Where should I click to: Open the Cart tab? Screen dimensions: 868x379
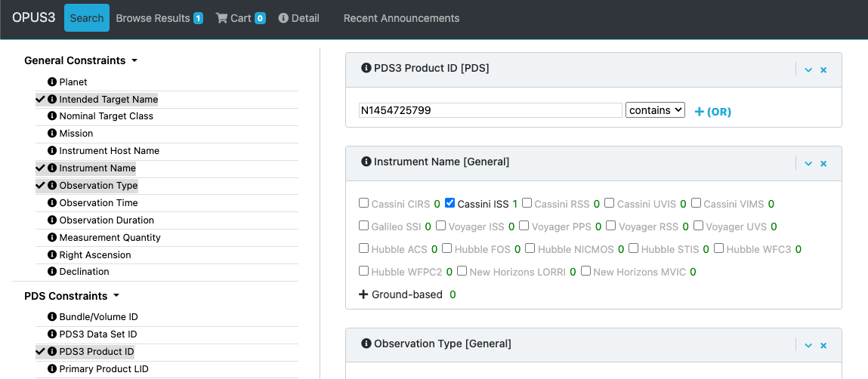point(240,18)
